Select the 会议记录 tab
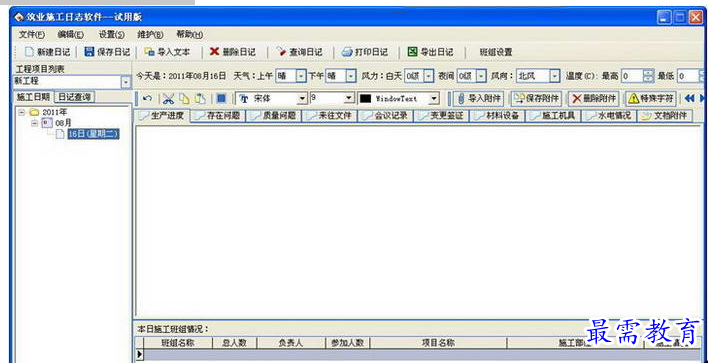 point(386,116)
